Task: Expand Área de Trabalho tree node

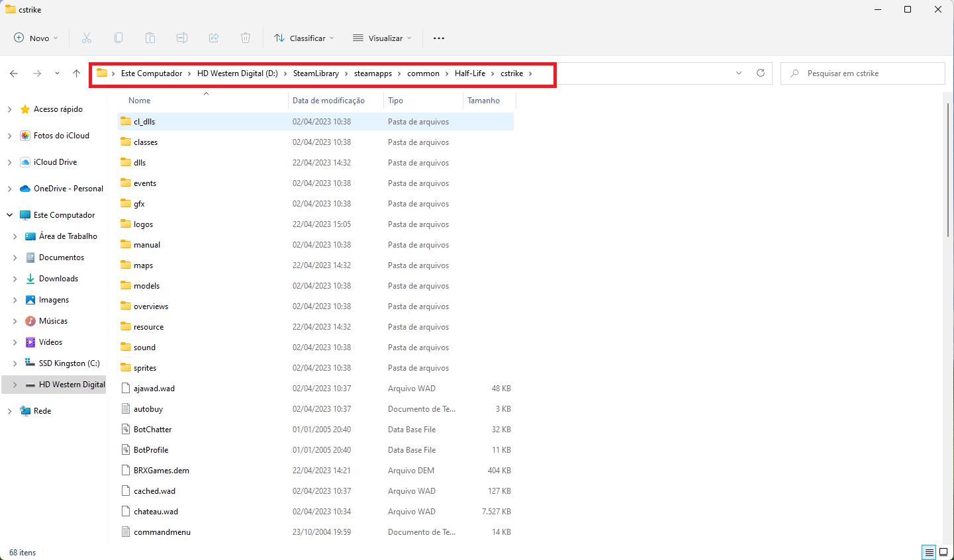Action: pyautogui.click(x=15, y=236)
